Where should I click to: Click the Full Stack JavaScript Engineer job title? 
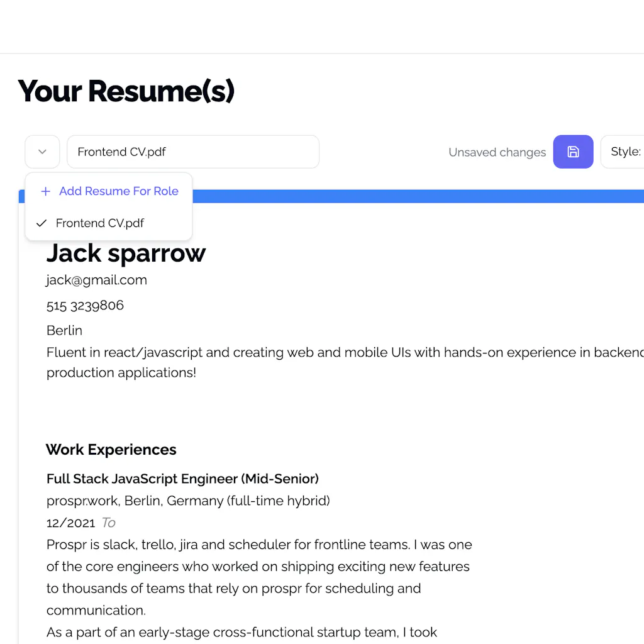tap(182, 479)
